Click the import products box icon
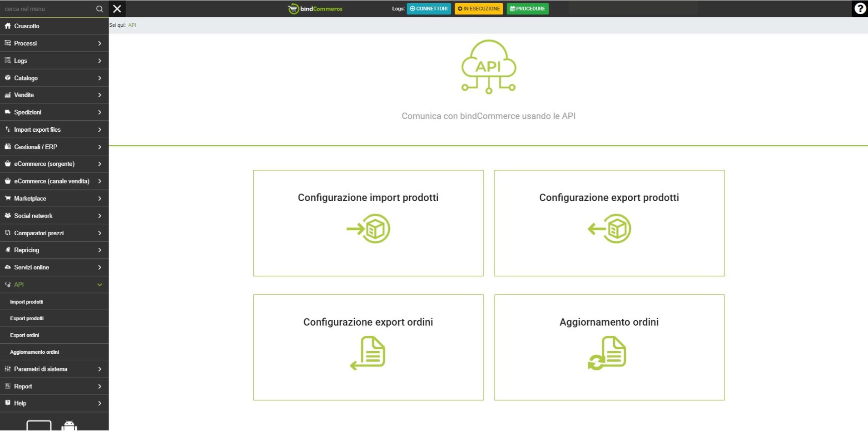The height and width of the screenshot is (431, 868). pyautogui.click(x=368, y=229)
